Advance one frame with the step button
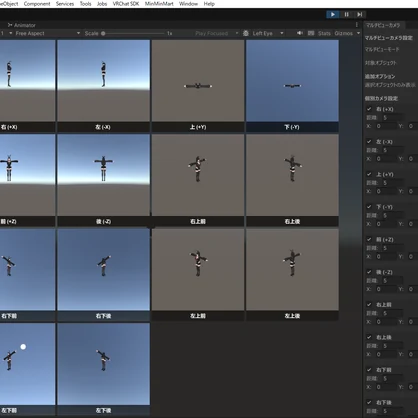This screenshot has height=418, width=418. click(360, 14)
